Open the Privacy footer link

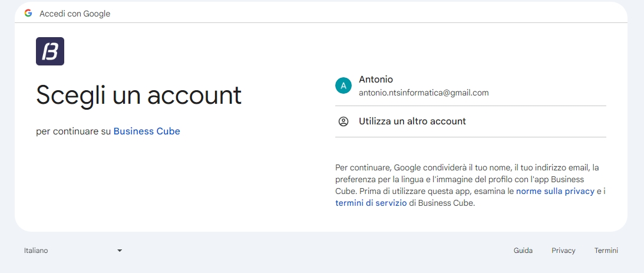coord(563,251)
